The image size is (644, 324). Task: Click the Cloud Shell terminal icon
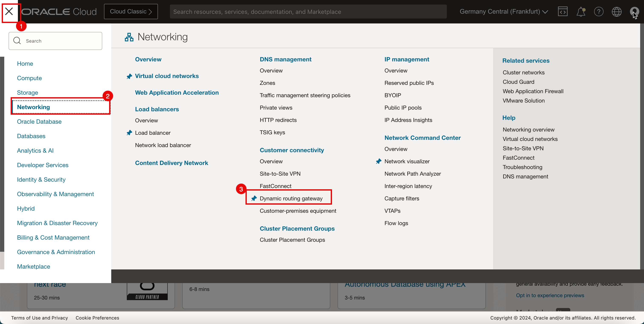pos(563,11)
